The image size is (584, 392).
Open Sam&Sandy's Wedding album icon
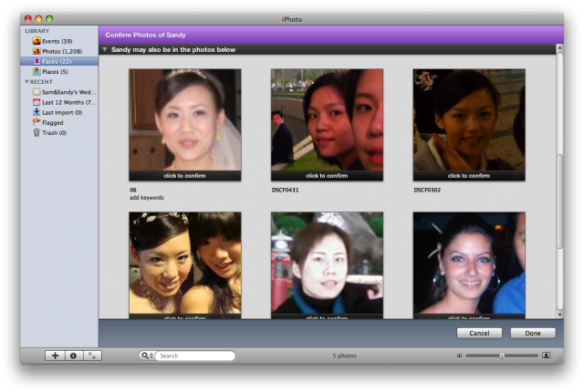(x=36, y=92)
